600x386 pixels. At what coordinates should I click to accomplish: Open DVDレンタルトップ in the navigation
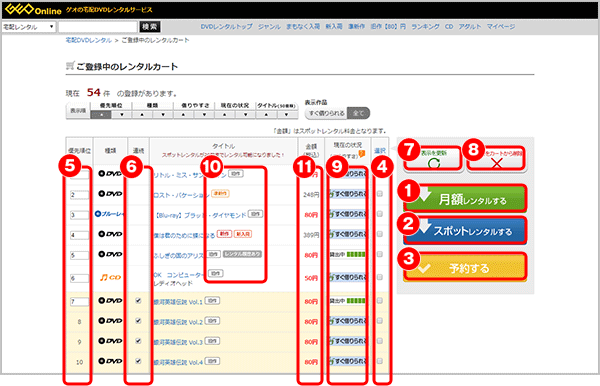(227, 26)
